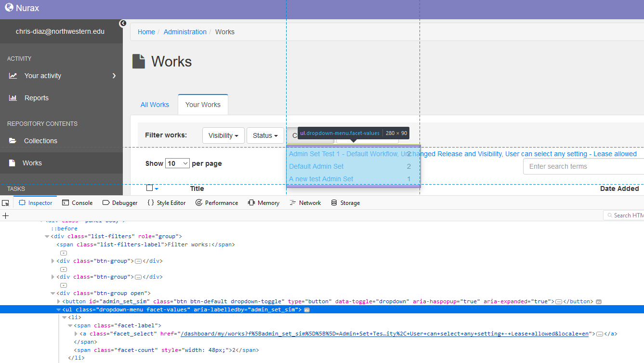This screenshot has height=363, width=644.
Task: Open the Console devtools tab
Action: pos(77,203)
